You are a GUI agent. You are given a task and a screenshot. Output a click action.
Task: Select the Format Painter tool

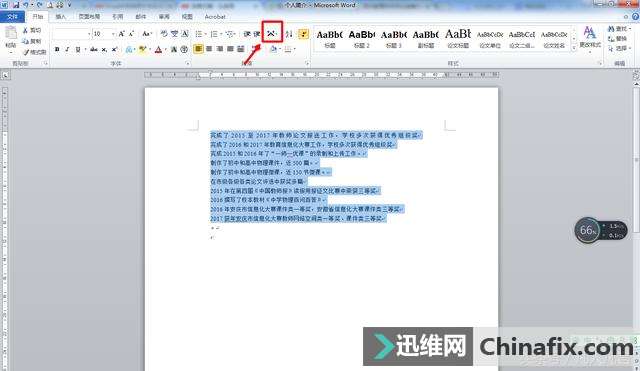[x=35, y=52]
